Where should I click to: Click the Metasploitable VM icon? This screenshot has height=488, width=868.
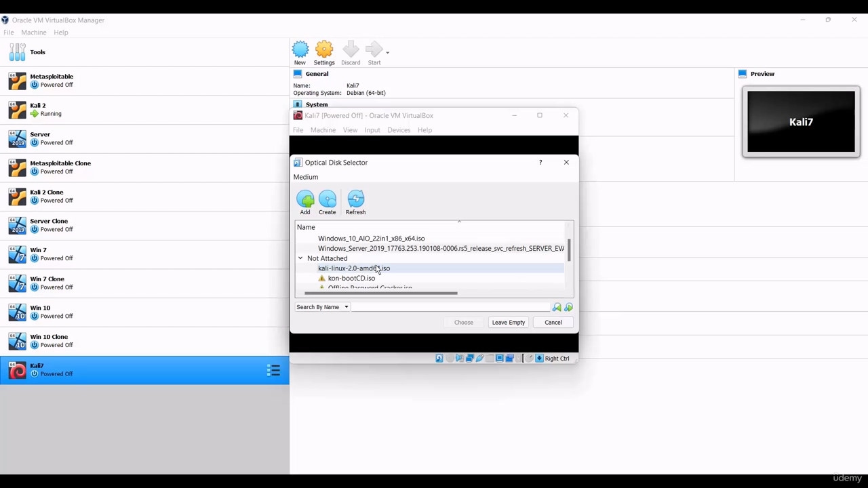[x=18, y=81]
